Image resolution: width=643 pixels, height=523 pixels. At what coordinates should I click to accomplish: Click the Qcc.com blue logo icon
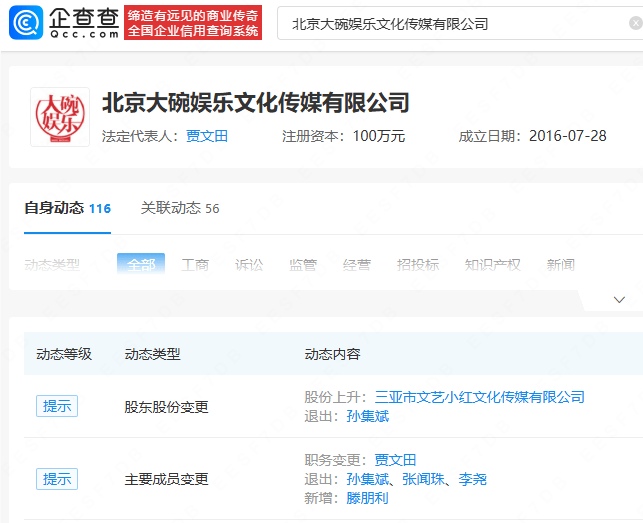(x=26, y=23)
